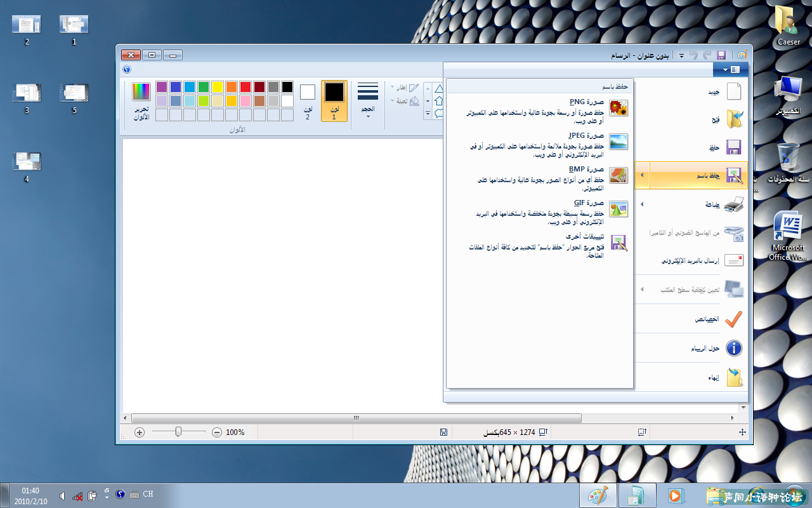Open the Recycle Bin desktop icon
The width and height of the screenshot is (812, 508).
pyautogui.click(x=788, y=163)
